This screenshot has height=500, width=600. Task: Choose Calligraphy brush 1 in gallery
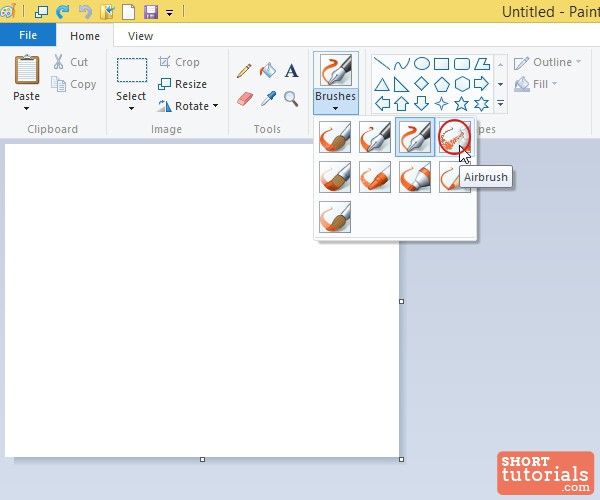tap(375, 137)
